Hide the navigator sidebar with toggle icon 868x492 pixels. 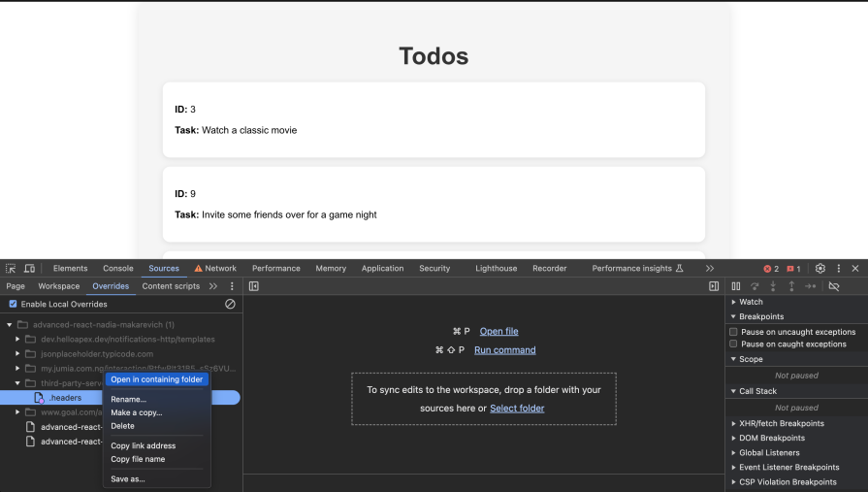(254, 286)
